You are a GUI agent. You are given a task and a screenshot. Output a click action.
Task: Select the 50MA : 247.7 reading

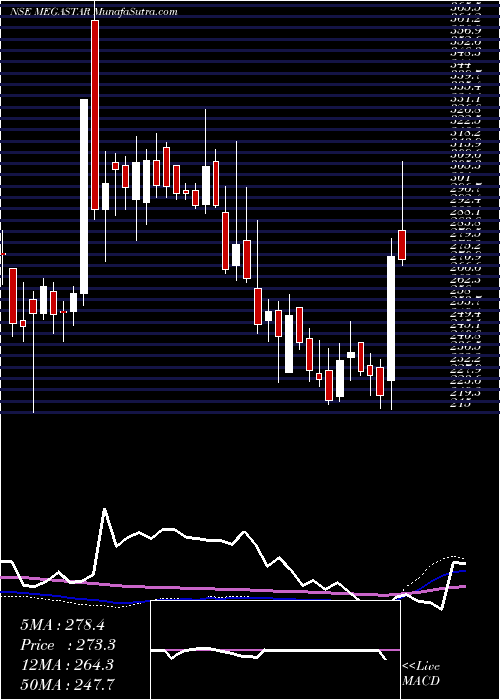pyautogui.click(x=67, y=684)
